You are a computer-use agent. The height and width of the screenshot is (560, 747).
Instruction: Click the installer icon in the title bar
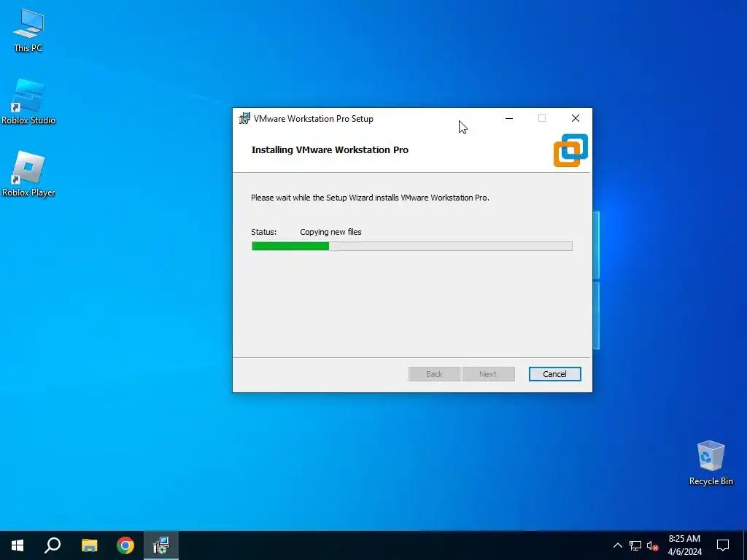tap(244, 119)
